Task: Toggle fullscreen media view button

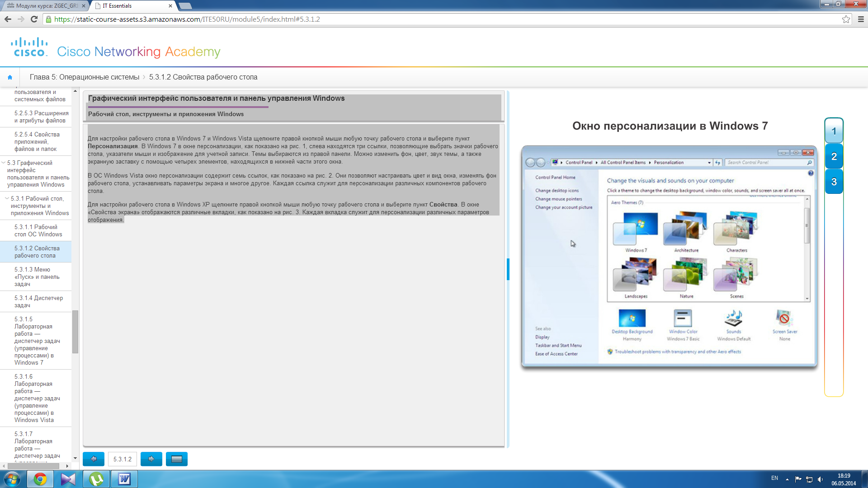Action: pos(177,459)
